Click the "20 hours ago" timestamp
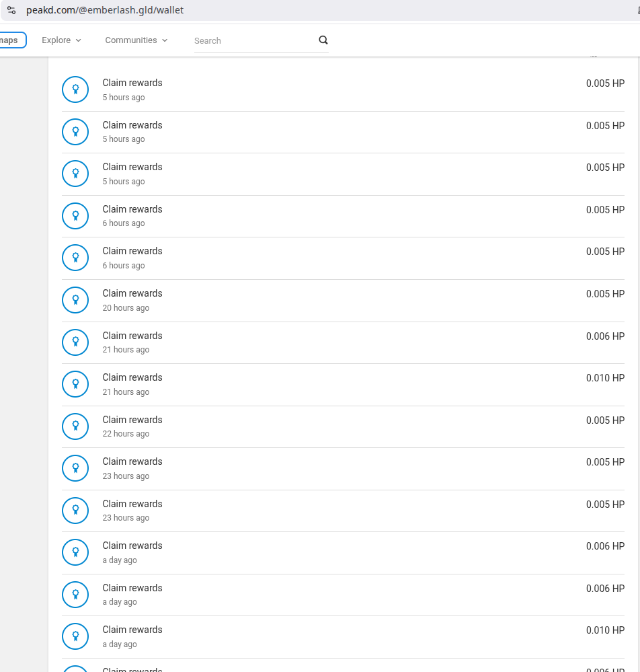Viewport: 640px width, 672px height. pos(126,307)
